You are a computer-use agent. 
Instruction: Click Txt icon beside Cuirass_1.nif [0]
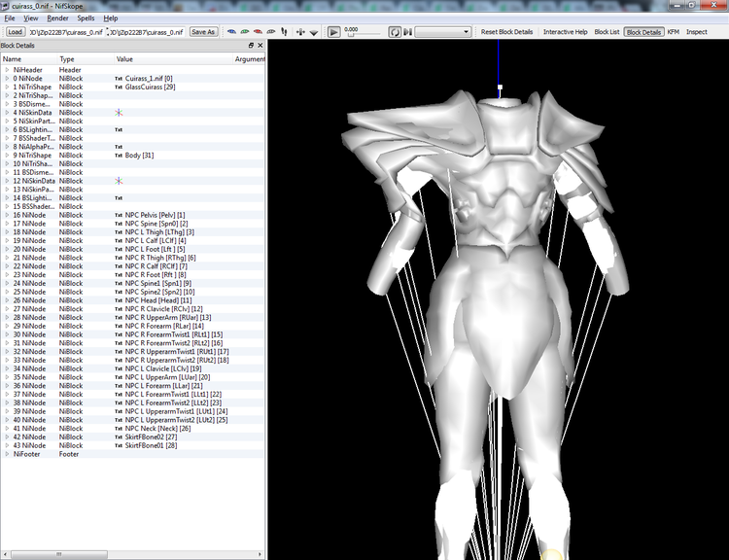[x=119, y=79]
